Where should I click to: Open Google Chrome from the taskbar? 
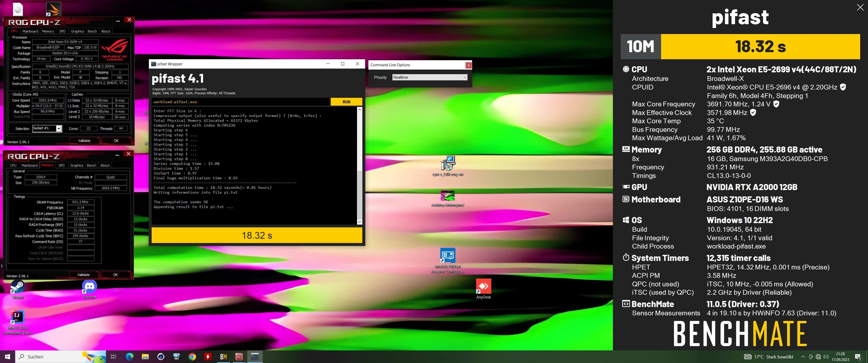(x=192, y=357)
